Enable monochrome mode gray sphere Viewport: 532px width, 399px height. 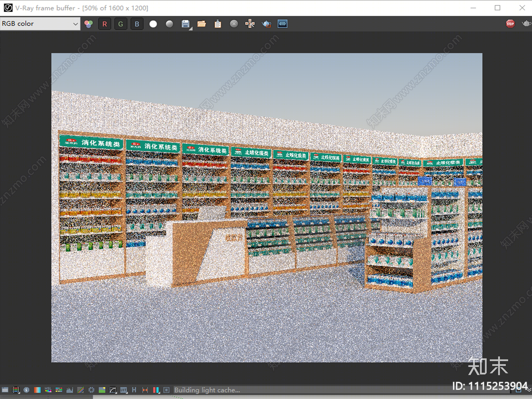(170, 24)
